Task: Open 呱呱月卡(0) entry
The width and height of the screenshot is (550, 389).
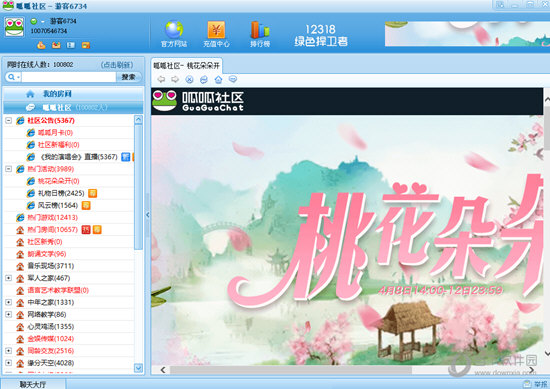Action: (x=55, y=133)
